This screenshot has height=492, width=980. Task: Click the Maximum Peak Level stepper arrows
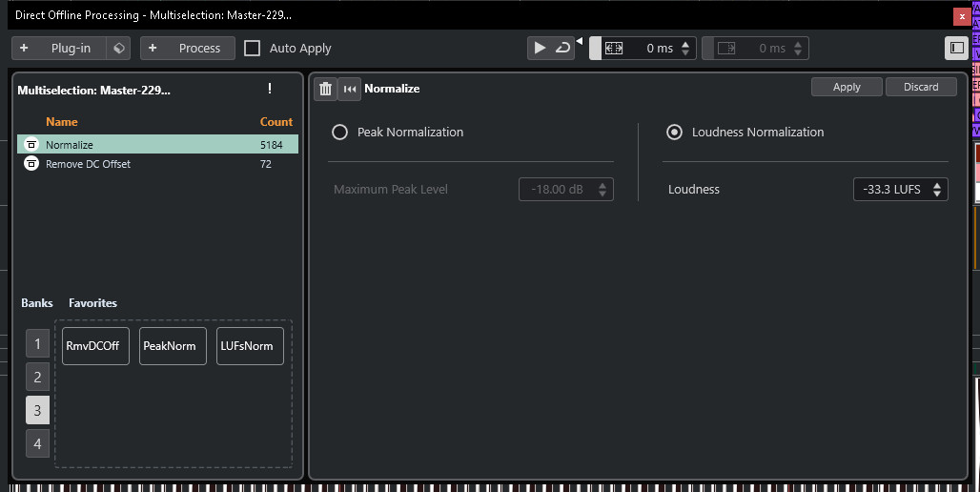pos(602,190)
